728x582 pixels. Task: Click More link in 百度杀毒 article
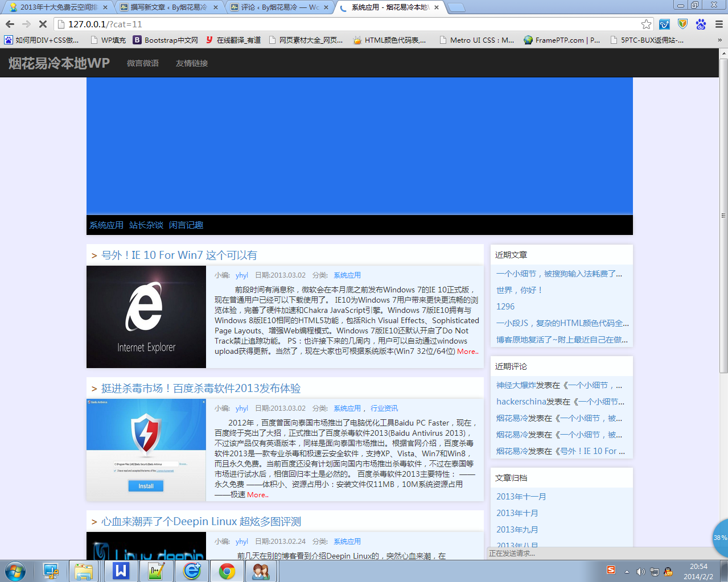258,495
